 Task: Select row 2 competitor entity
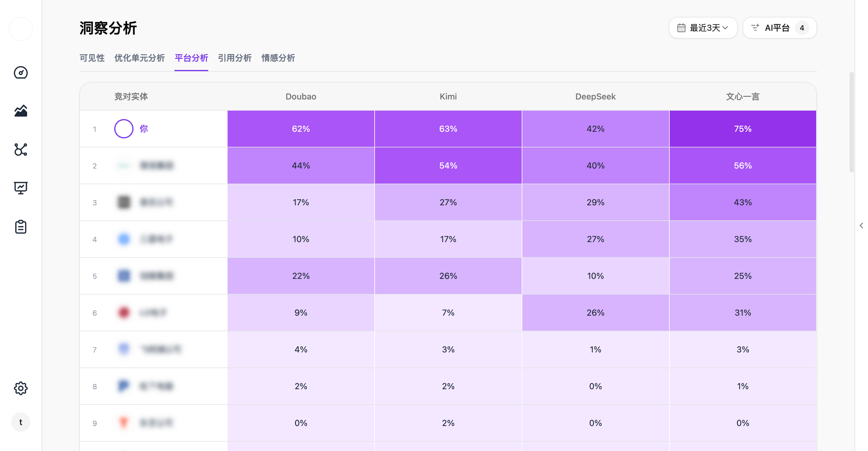pos(157,166)
